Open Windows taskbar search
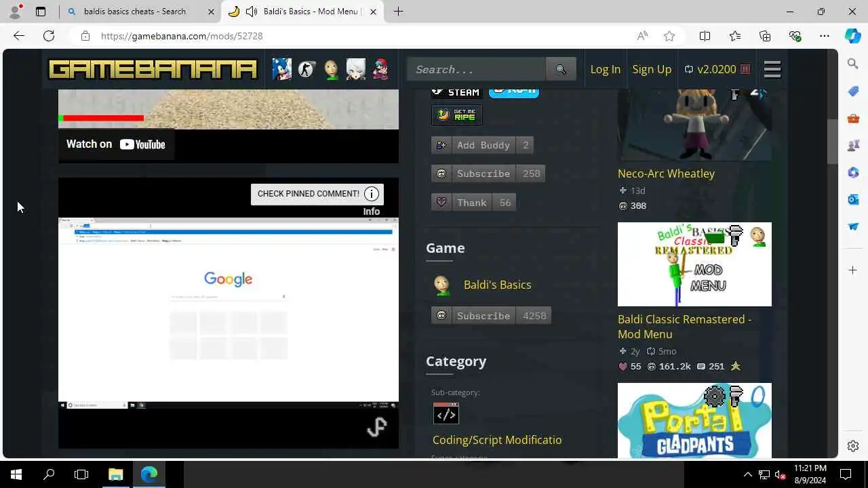 (49, 474)
